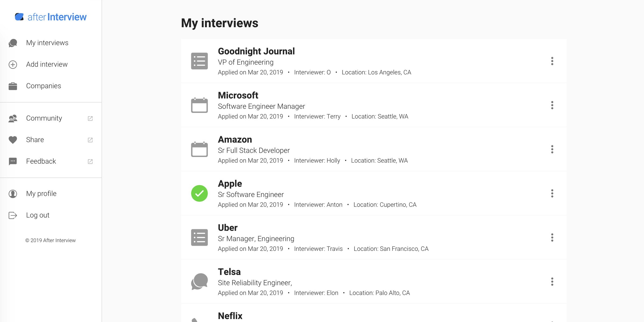Open the Goodnight Journal interview
This screenshot has height=322, width=644.
374,61
